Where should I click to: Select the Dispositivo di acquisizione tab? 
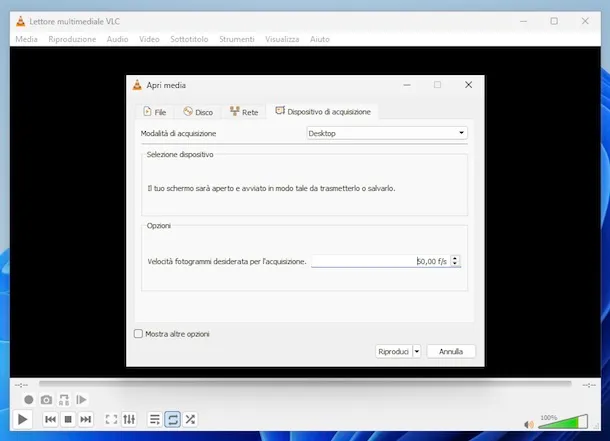(x=323, y=112)
